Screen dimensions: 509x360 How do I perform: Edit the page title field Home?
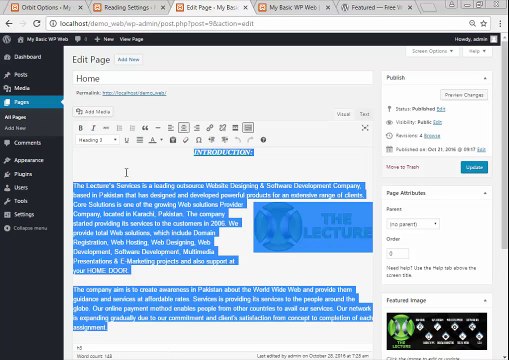223,79
